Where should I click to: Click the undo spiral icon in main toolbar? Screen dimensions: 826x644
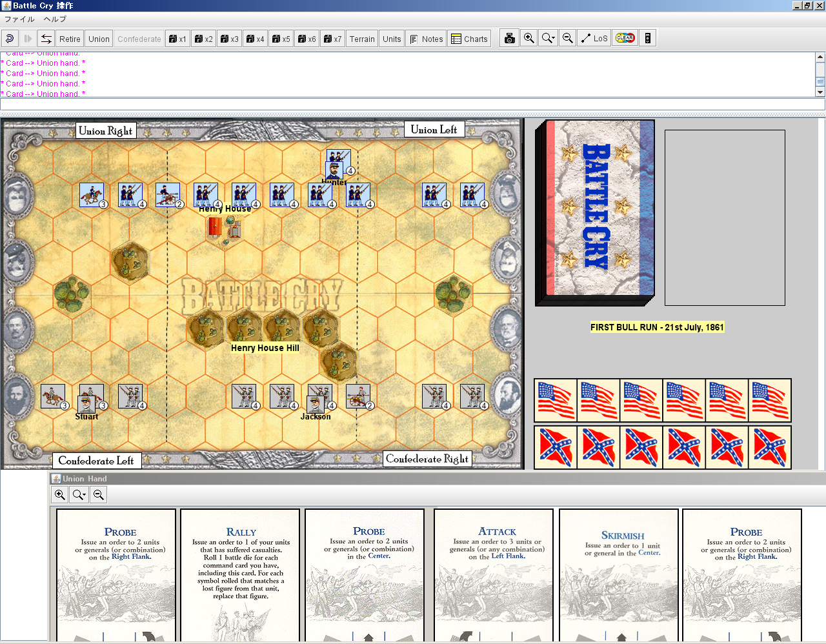point(10,39)
